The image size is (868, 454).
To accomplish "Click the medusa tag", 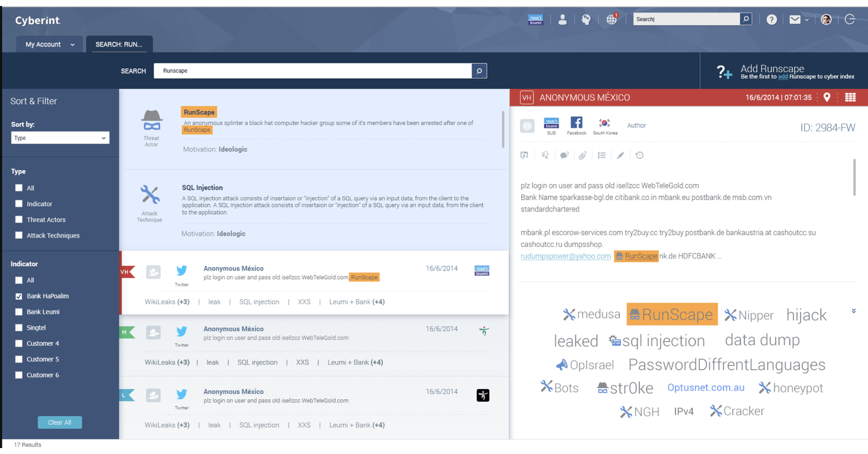I will 592,314.
